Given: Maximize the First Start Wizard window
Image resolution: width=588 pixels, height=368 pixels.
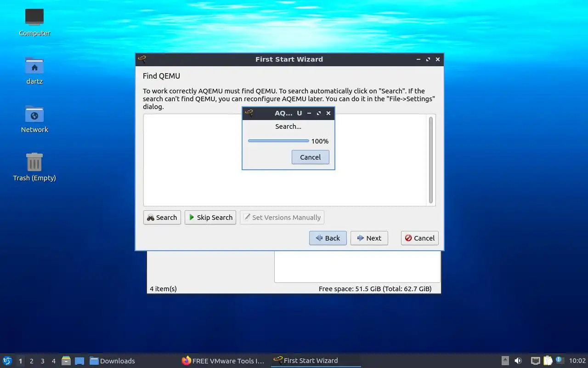Looking at the screenshot, I should [428, 59].
